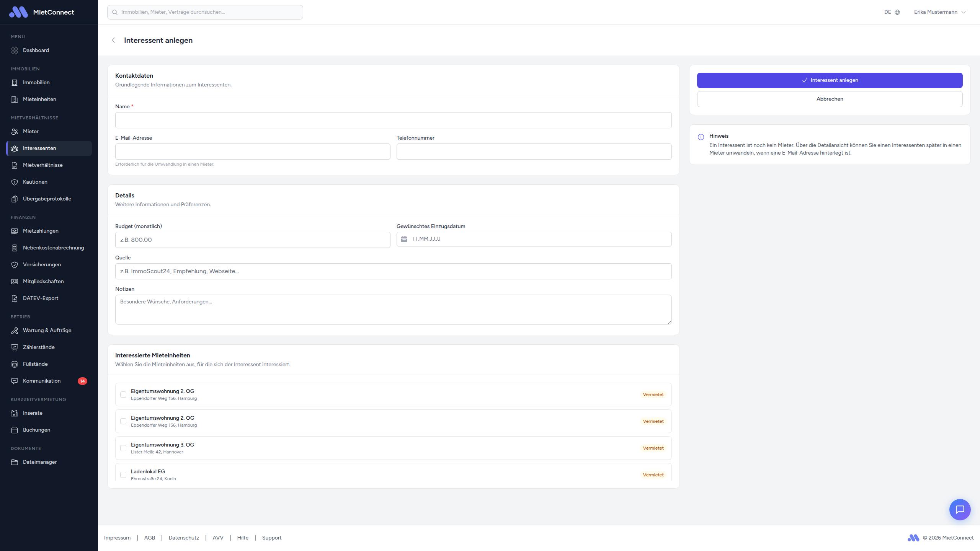The width and height of the screenshot is (980, 551).
Task: Open the Gewünschtes Einzugsdatum date picker
Action: tap(534, 239)
